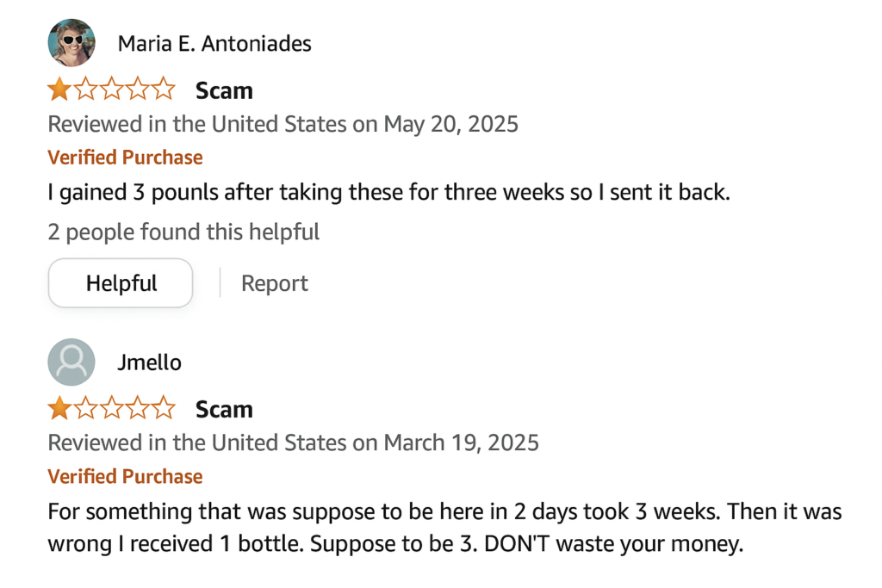This screenshot has width=882, height=588.
Task: Click Maria E. Antoniades profile picture
Action: click(x=71, y=43)
